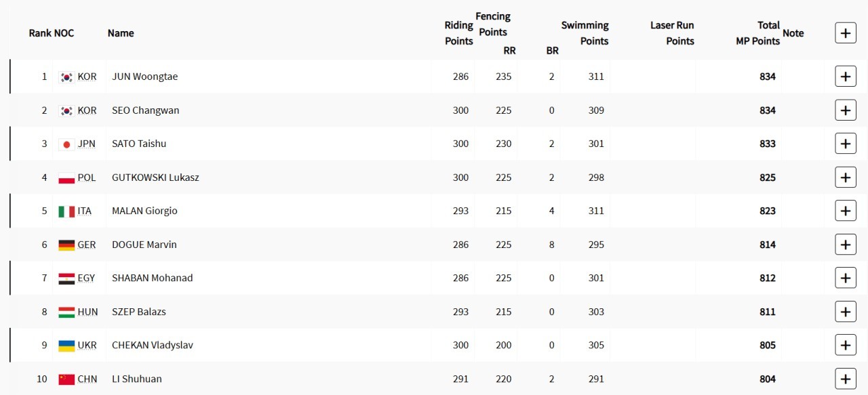Expand all rows with header plus button
The image size is (868, 395).
845,33
